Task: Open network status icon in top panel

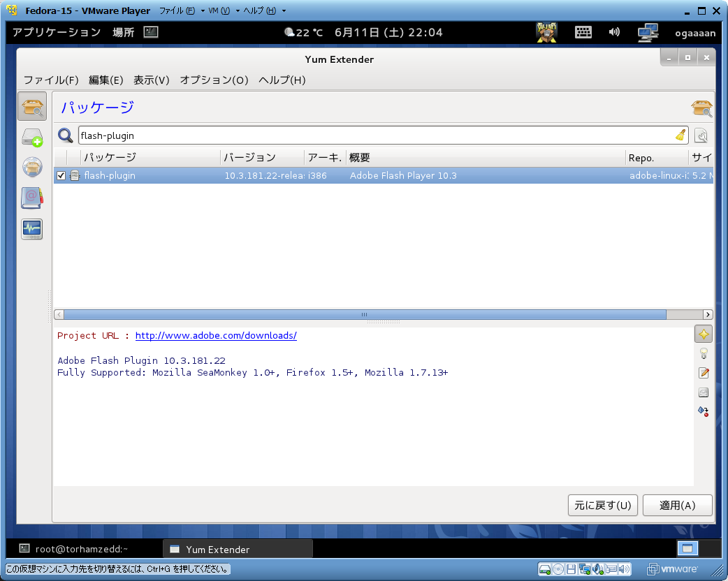Action: click(x=648, y=33)
